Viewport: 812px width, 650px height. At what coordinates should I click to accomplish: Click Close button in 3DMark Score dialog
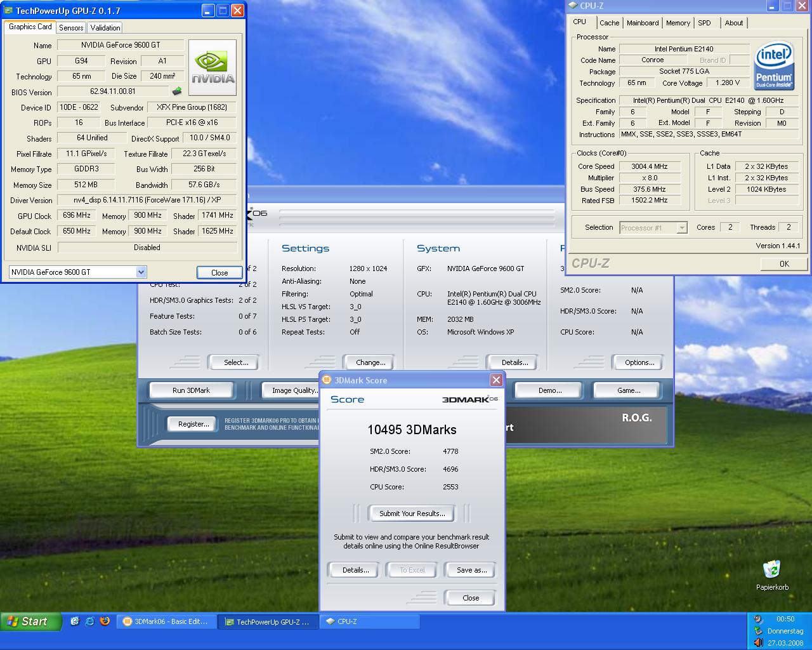[471, 598]
